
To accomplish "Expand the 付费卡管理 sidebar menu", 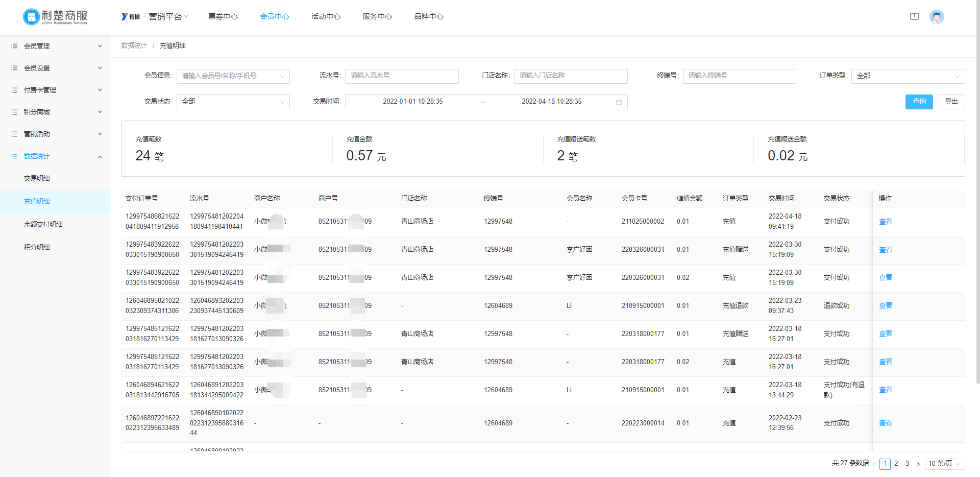I will (100, 90).
